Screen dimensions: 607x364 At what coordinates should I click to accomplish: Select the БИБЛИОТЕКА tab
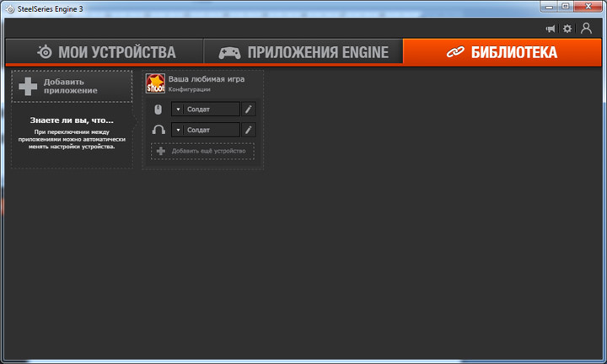502,52
